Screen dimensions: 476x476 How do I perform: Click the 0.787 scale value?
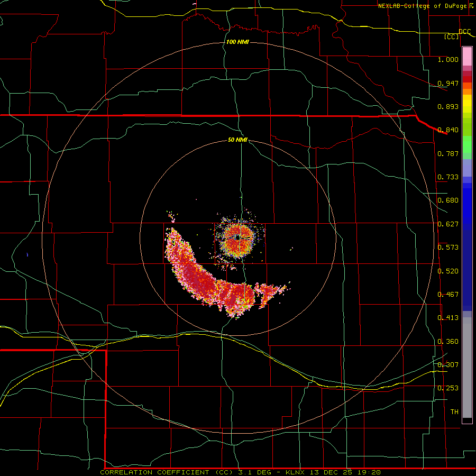(448, 153)
